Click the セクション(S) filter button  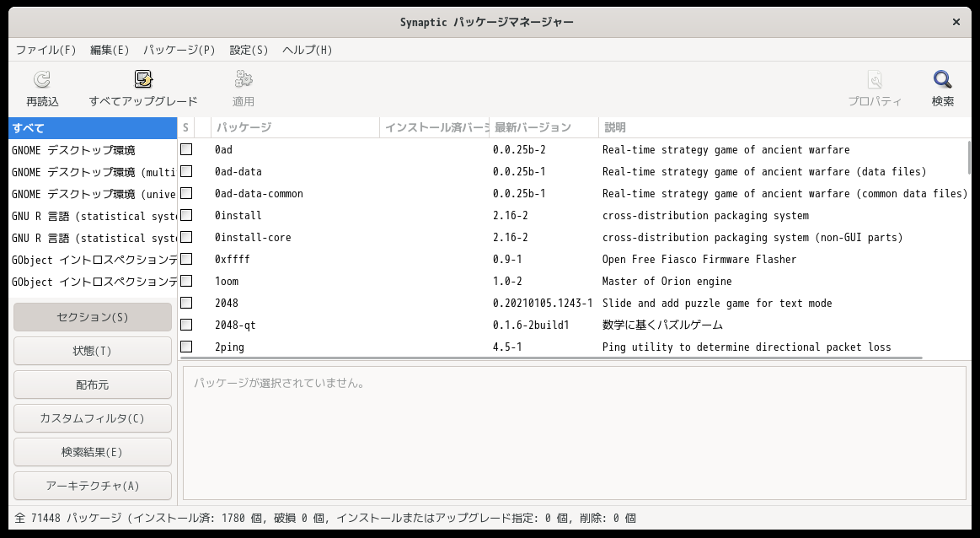click(x=93, y=317)
